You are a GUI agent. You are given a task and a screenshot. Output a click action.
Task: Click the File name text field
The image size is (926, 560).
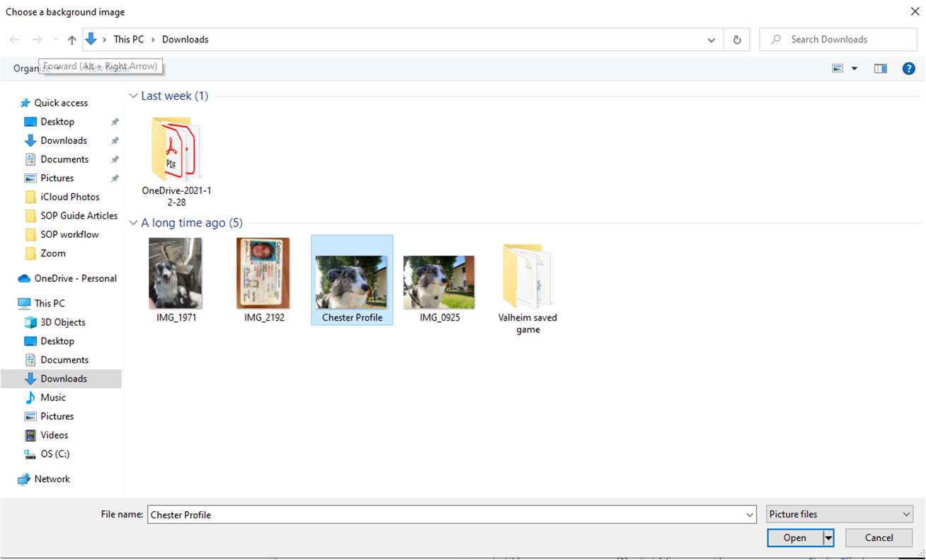tap(445, 515)
